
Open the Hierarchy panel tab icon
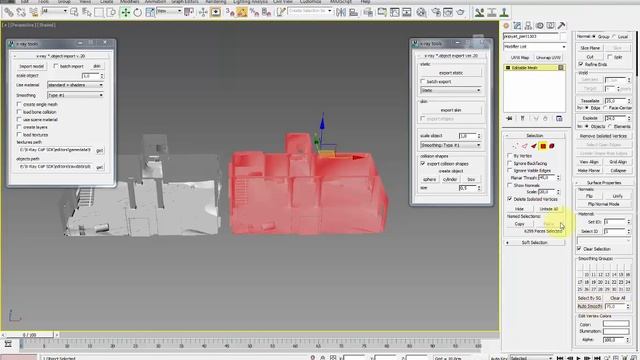coord(528,25)
